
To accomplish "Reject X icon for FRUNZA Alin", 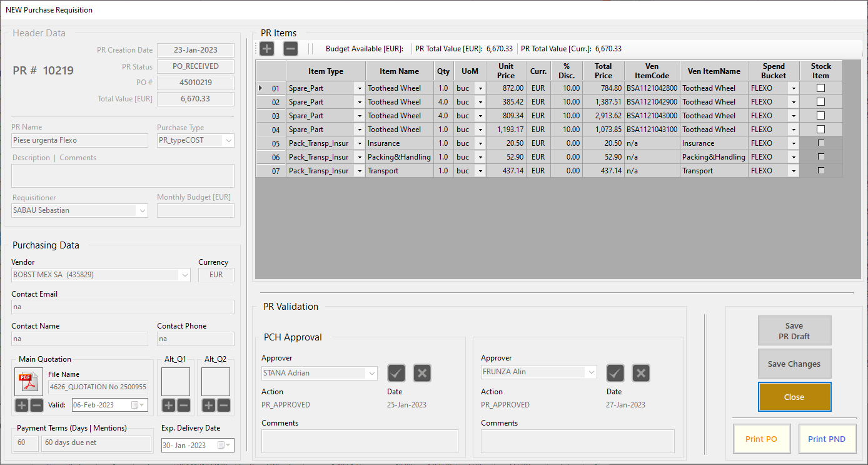I will coord(641,373).
